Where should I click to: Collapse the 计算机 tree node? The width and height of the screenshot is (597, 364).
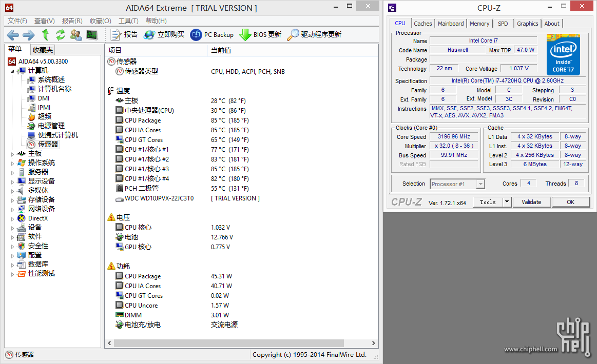(12, 71)
